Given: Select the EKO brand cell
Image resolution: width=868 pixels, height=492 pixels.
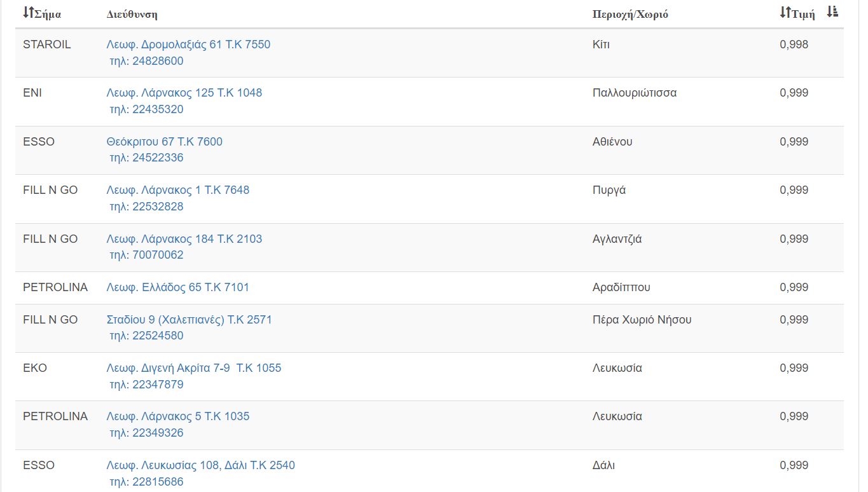Looking at the screenshot, I should coord(35,368).
